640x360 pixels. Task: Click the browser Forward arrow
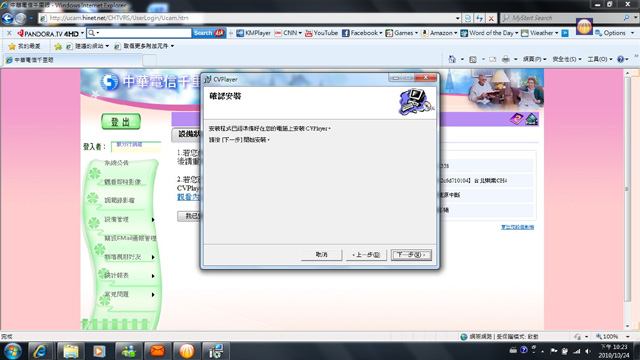tap(21, 18)
